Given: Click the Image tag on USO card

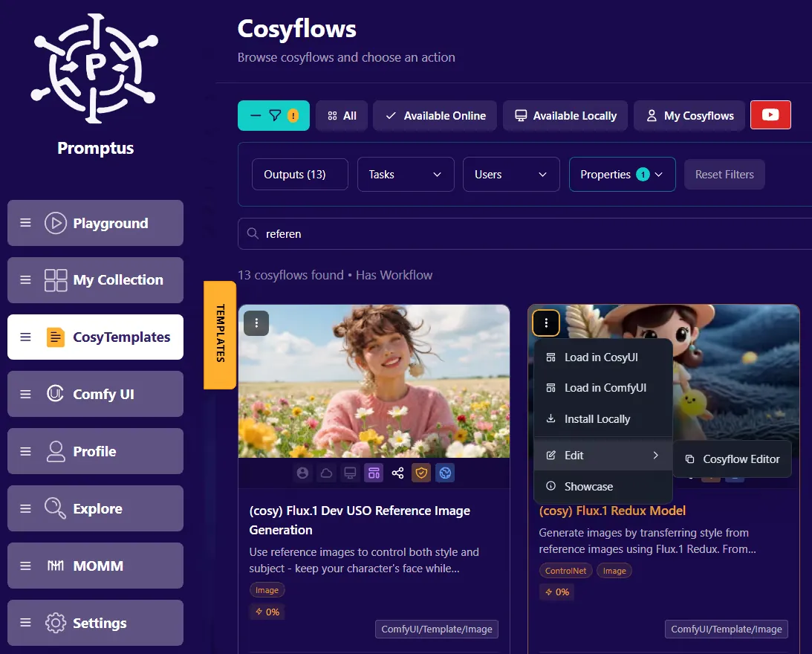Looking at the screenshot, I should (267, 590).
